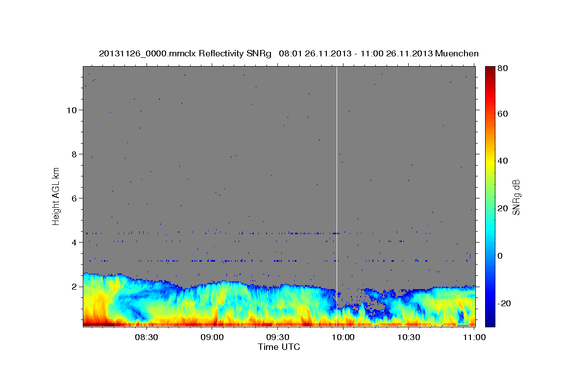
Task: Click the height axis label 2
Action: click(x=73, y=286)
